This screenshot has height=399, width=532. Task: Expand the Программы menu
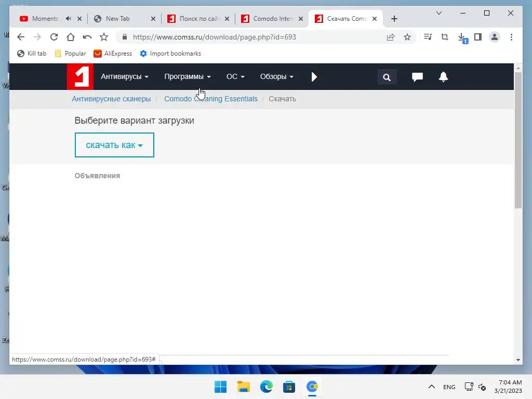pos(187,77)
